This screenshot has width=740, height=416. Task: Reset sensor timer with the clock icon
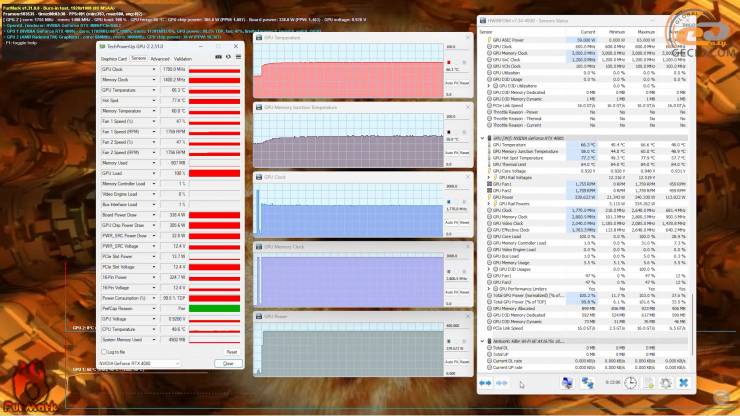pyautogui.click(x=631, y=383)
